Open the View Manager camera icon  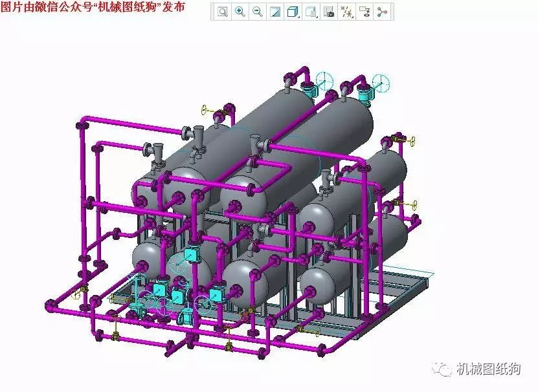click(x=329, y=12)
